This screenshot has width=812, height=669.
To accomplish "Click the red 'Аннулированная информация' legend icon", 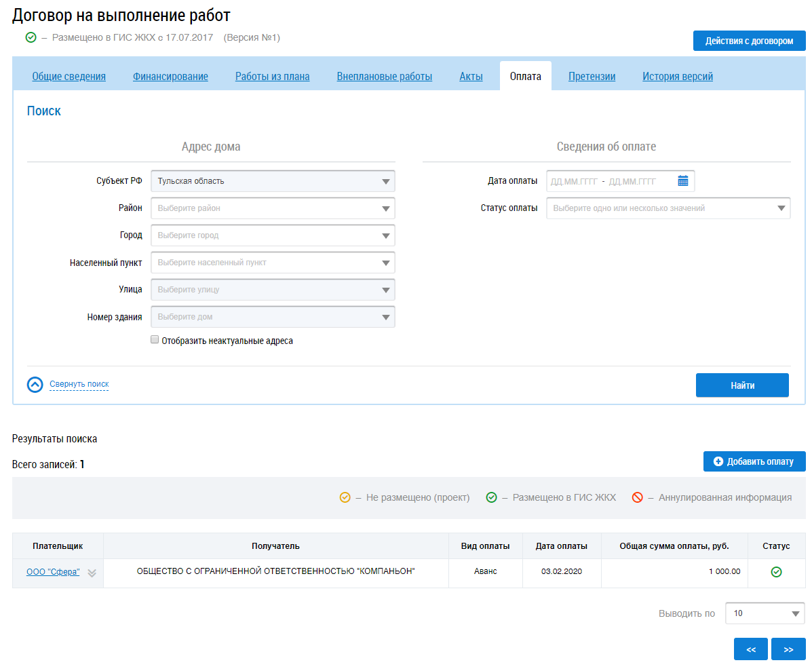I will (637, 497).
